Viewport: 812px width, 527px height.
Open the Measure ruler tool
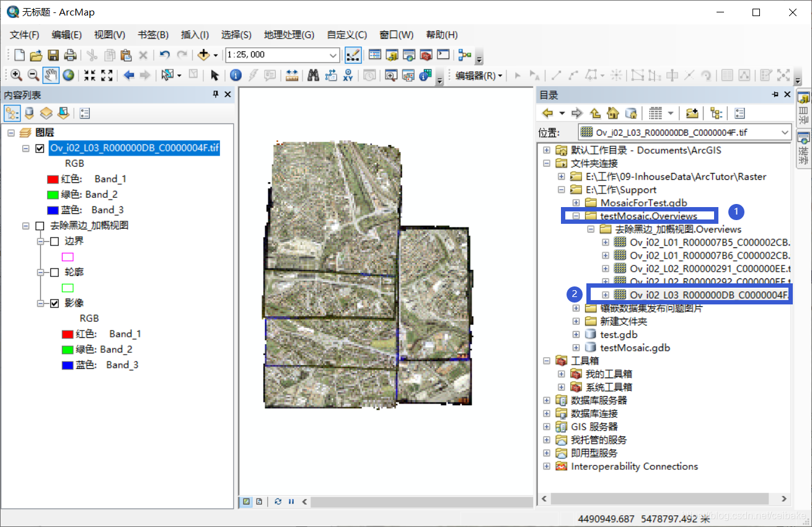292,75
